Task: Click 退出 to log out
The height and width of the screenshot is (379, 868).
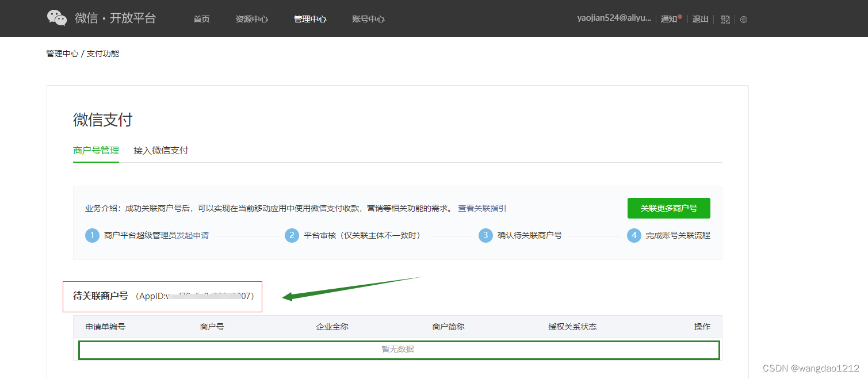Action: click(x=700, y=19)
